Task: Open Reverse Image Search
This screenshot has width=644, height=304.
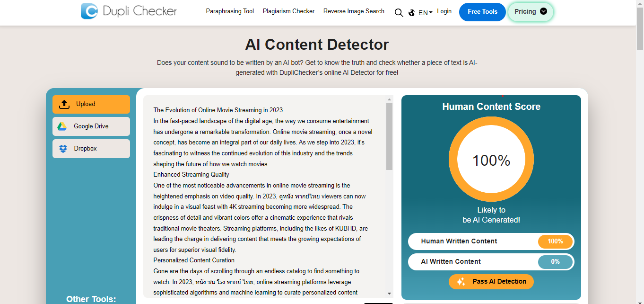Action: (x=354, y=11)
